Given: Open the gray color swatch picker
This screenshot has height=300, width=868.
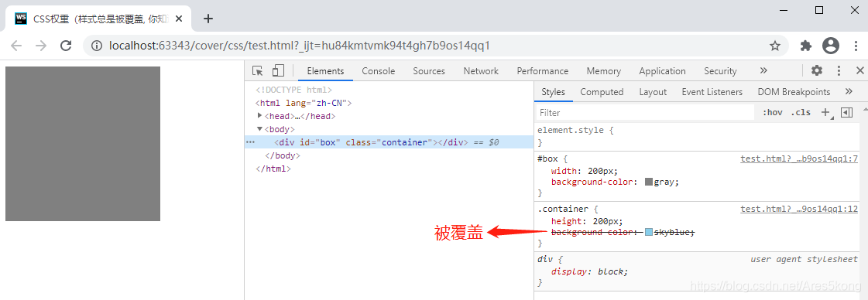Looking at the screenshot, I should click(649, 182).
